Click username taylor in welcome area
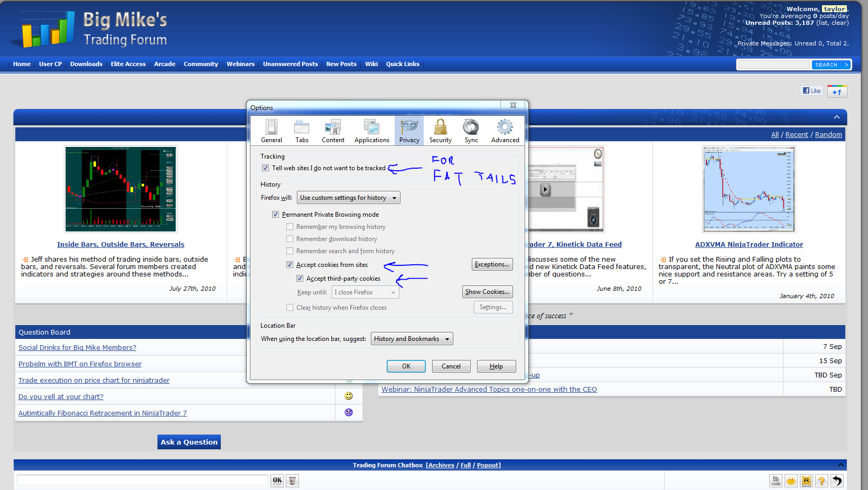The width and height of the screenshot is (868, 490). [834, 9]
